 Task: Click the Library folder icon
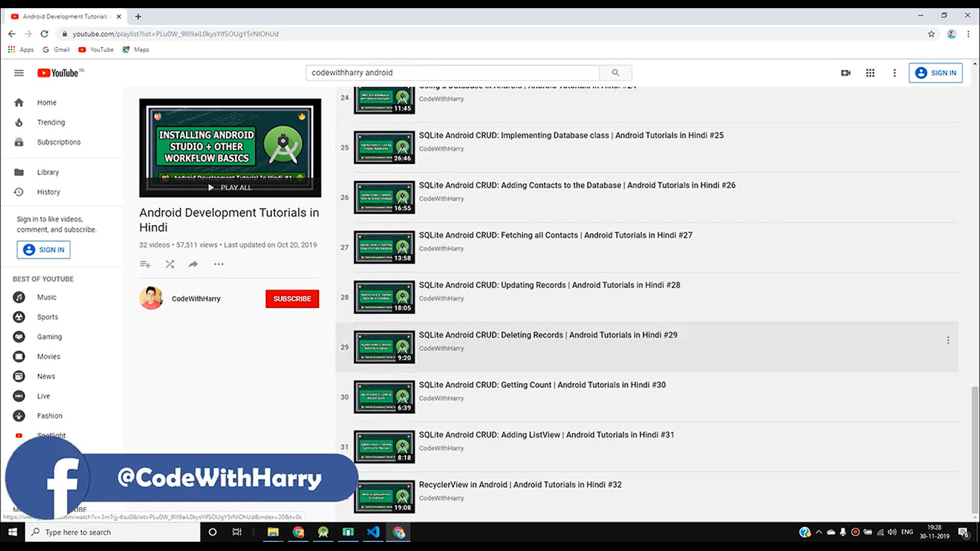pyautogui.click(x=19, y=172)
